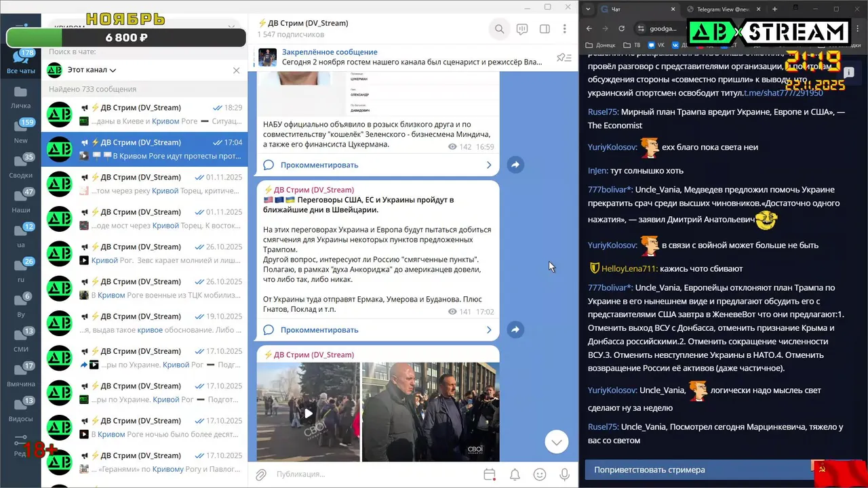The image size is (868, 488).
Task: Open the photo of men being interviewed
Action: point(431,412)
